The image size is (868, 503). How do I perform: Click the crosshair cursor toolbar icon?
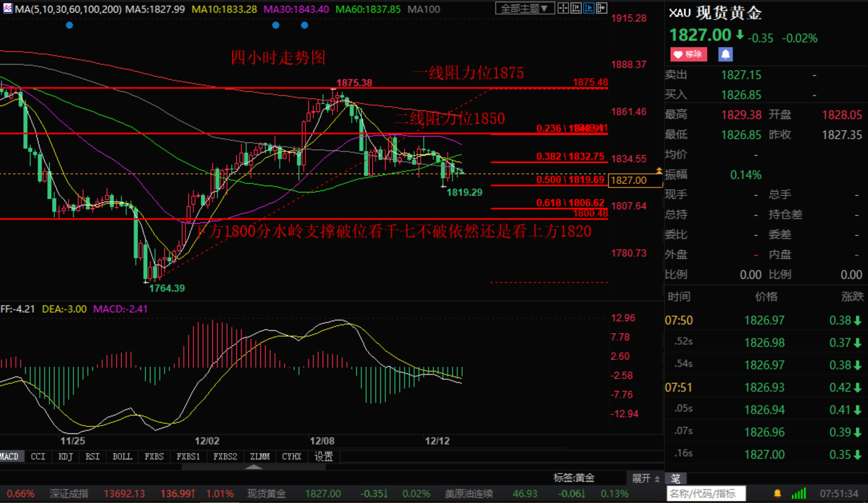(563, 8)
